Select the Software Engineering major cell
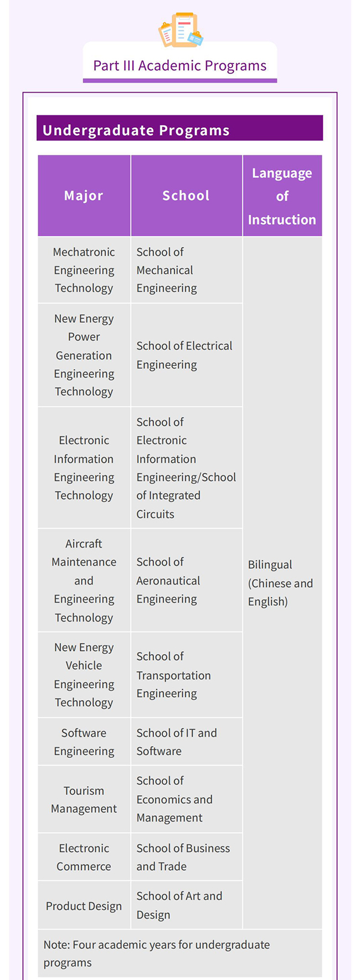This screenshot has width=360, height=980. (x=84, y=742)
